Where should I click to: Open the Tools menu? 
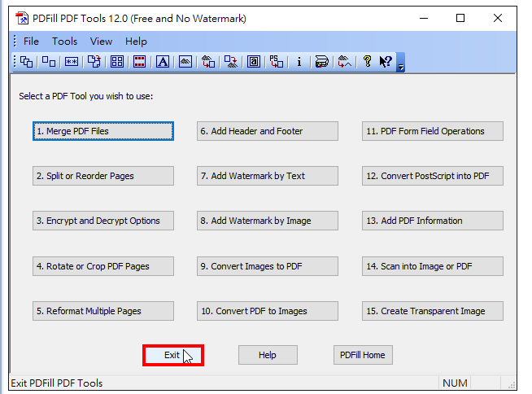[x=64, y=42]
